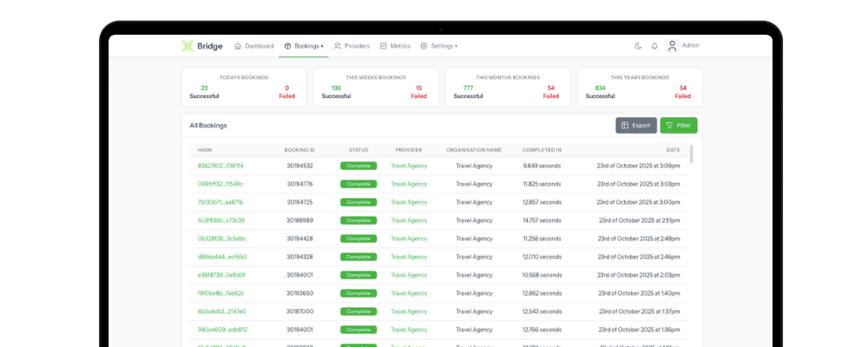Select booking ID 30194328
868x347 pixels.
click(300, 257)
